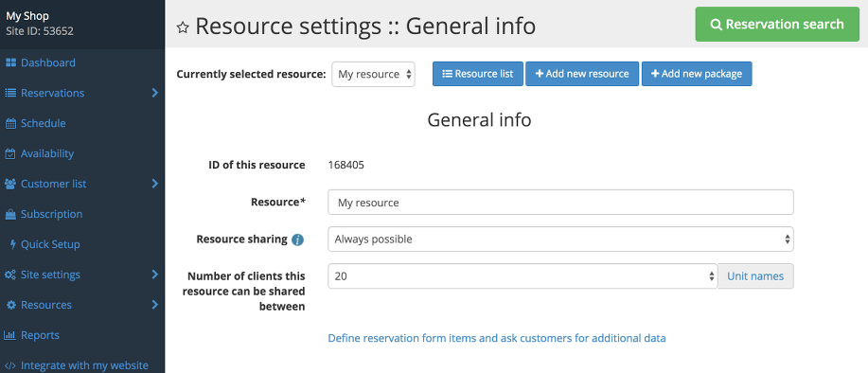Click the Availability calendar-check icon
Viewport: 868px width, 373px height.
tap(10, 154)
